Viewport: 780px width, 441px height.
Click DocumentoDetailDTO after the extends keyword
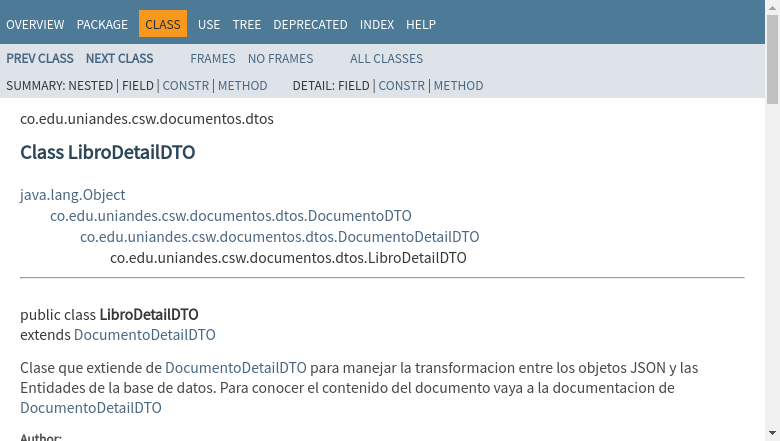click(x=145, y=335)
